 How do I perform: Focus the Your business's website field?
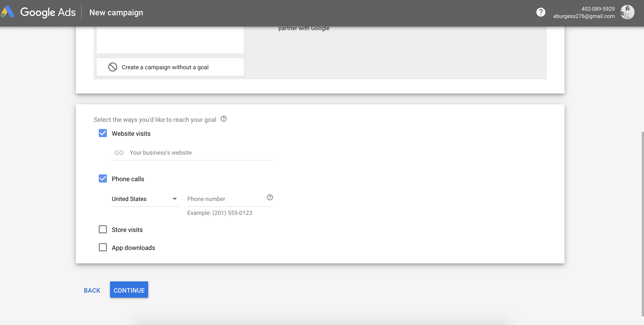pos(192,153)
